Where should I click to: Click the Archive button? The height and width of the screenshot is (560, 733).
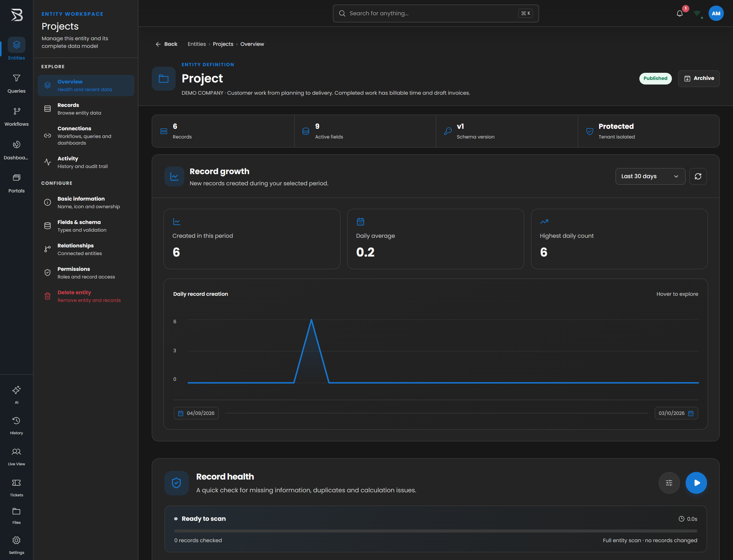coord(699,78)
